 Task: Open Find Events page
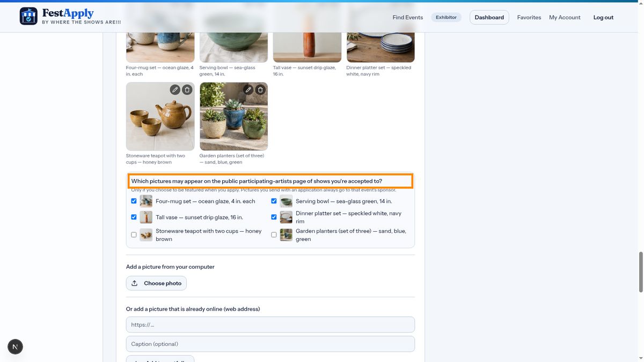click(408, 17)
